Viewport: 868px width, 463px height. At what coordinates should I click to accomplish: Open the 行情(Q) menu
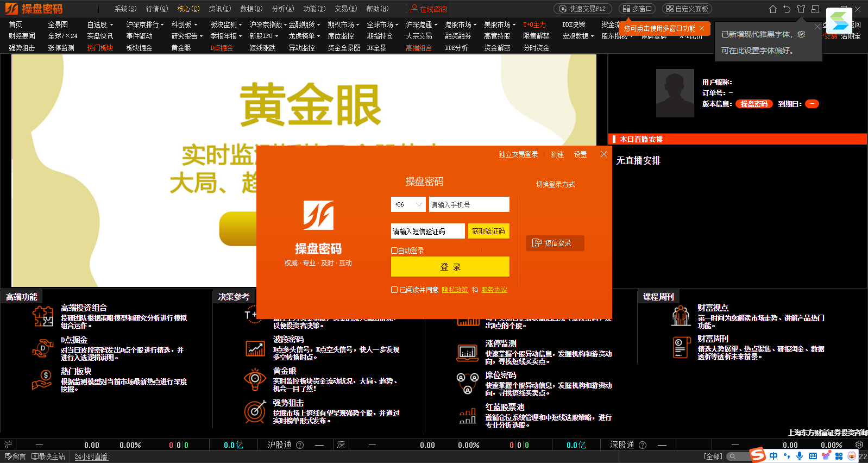click(x=156, y=9)
